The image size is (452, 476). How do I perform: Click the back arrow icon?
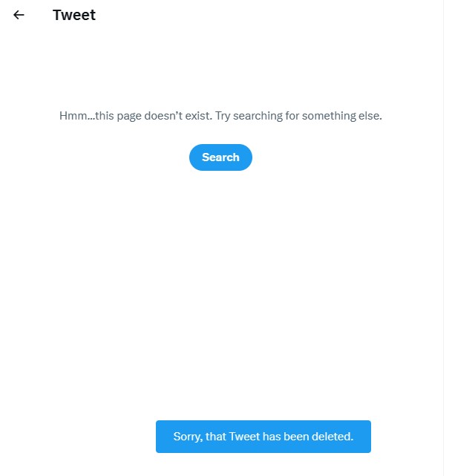[x=19, y=15]
